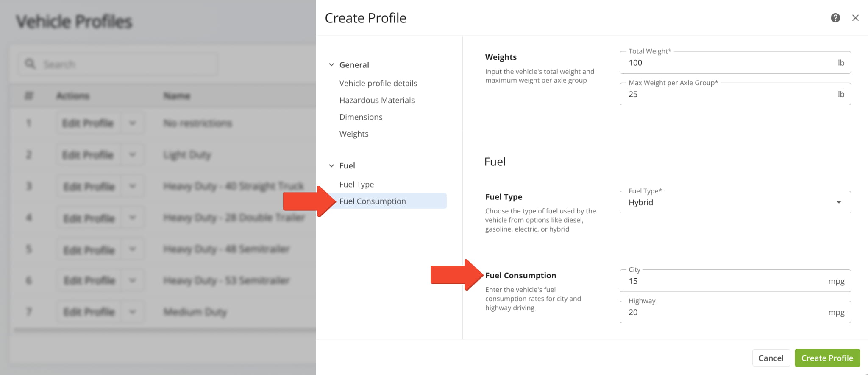
Task: Select Vehicle profile details in sidebar
Action: coord(378,83)
